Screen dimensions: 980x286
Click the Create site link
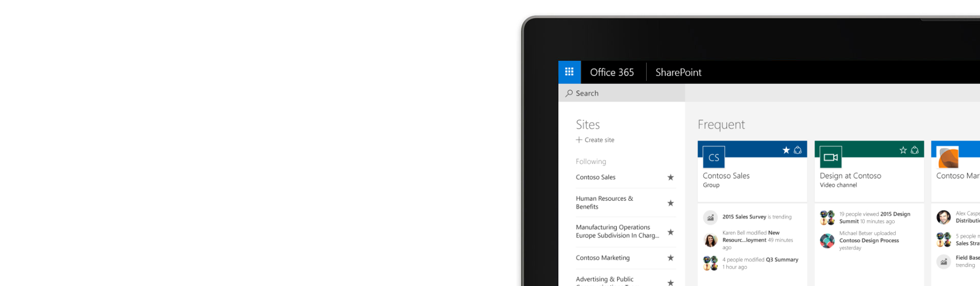click(x=599, y=140)
